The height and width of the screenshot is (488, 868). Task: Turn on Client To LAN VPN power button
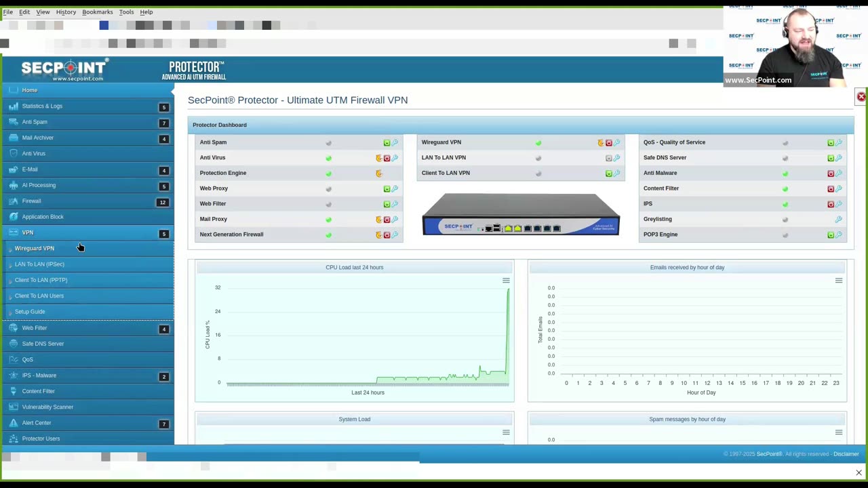tap(609, 174)
